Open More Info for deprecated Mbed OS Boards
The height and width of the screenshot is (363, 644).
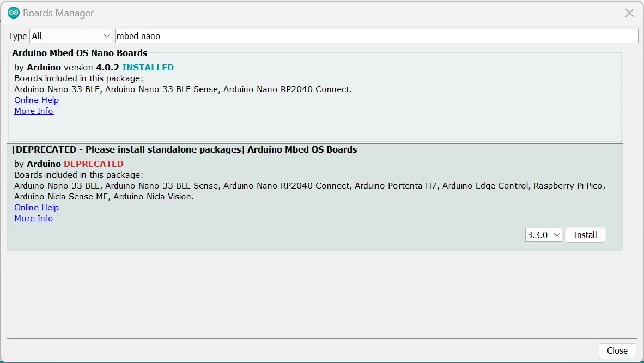point(34,219)
